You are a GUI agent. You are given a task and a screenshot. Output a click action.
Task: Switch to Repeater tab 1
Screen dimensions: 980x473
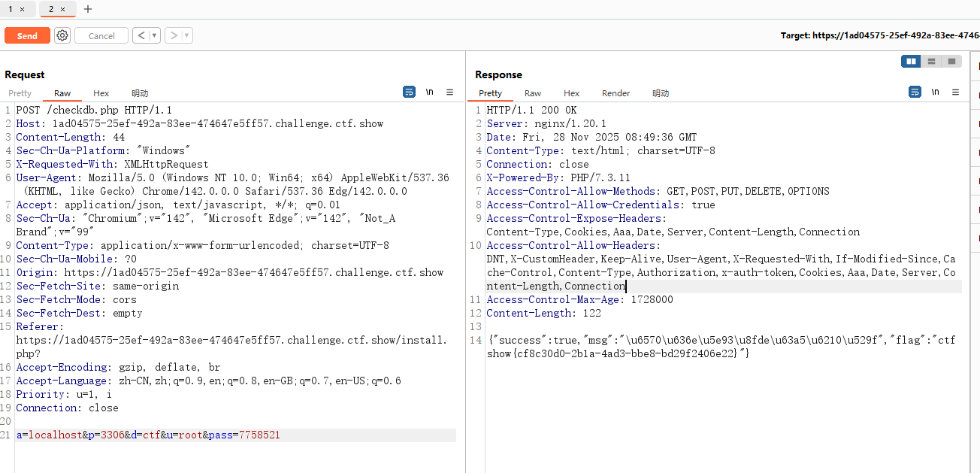click(x=11, y=9)
